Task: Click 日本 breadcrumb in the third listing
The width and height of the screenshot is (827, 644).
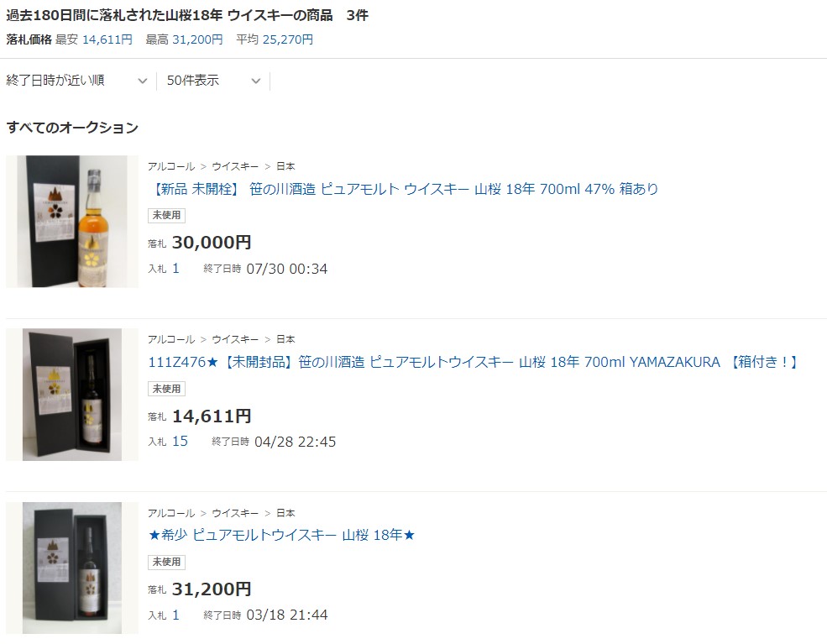Action: tap(285, 513)
